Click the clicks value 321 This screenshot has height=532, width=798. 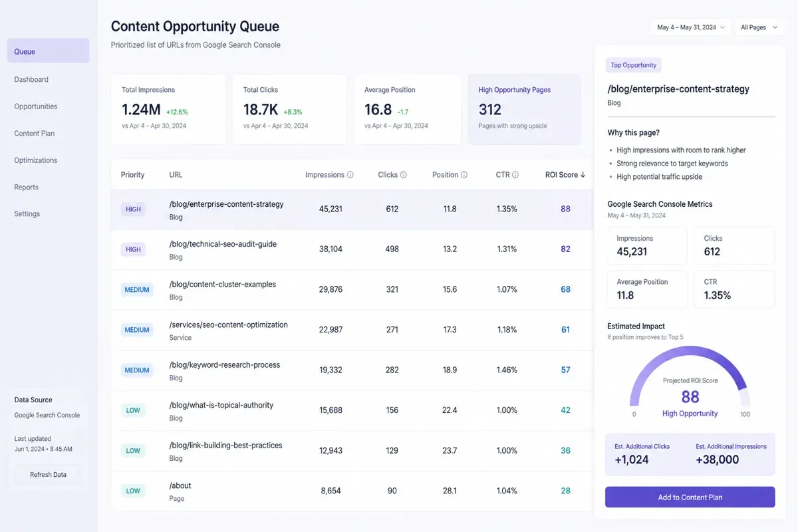[x=392, y=289]
